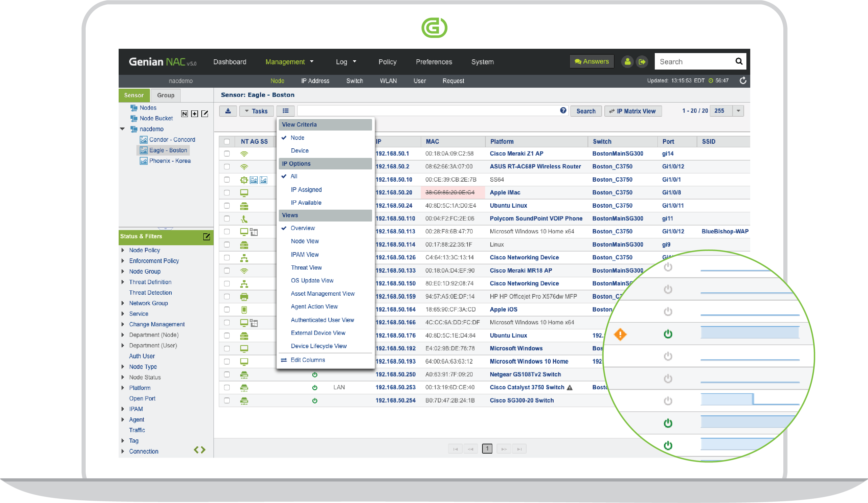868x503 pixels.
Task: Click the help question mark icon
Action: pos(563,111)
